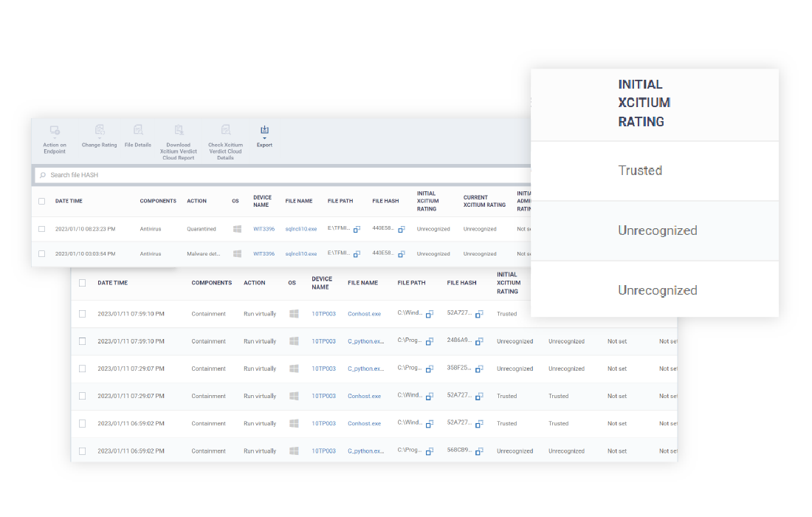This screenshot has width=812, height=517.
Task: Click the Windows OS icon in the Quarantined row
Action: (237, 229)
